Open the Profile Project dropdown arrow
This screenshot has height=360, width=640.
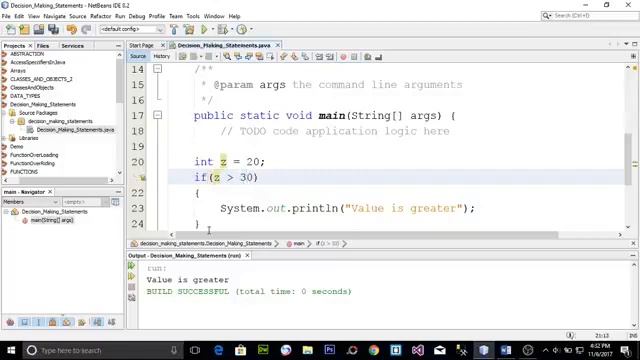(x=251, y=29)
